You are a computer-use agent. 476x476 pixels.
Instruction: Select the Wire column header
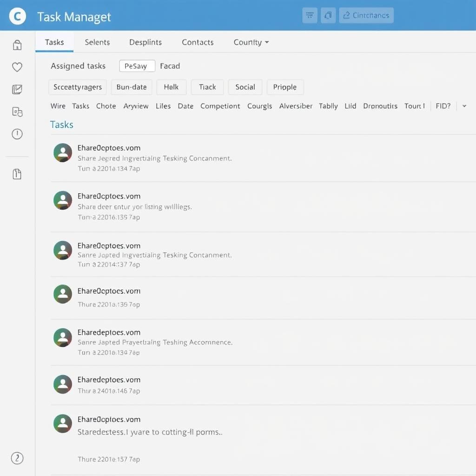click(x=58, y=106)
